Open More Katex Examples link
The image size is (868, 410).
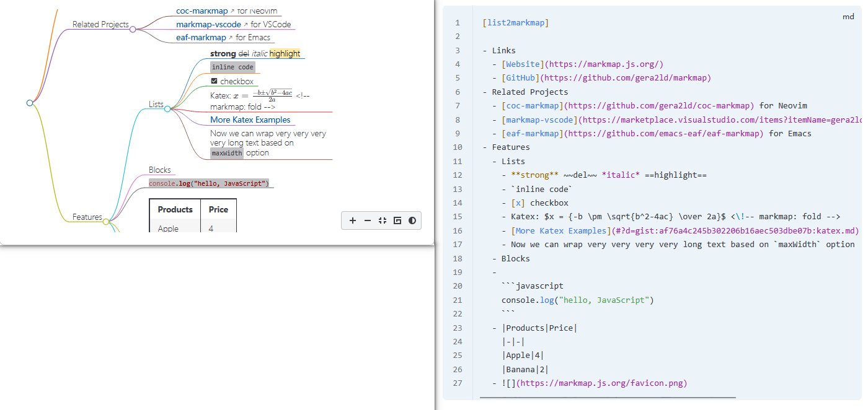point(250,120)
